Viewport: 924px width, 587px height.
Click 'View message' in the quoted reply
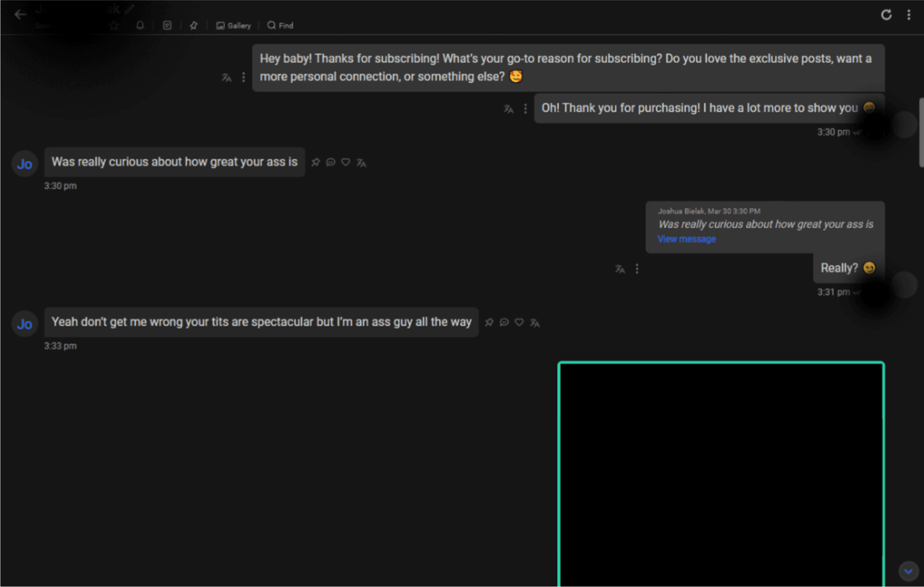pos(686,239)
